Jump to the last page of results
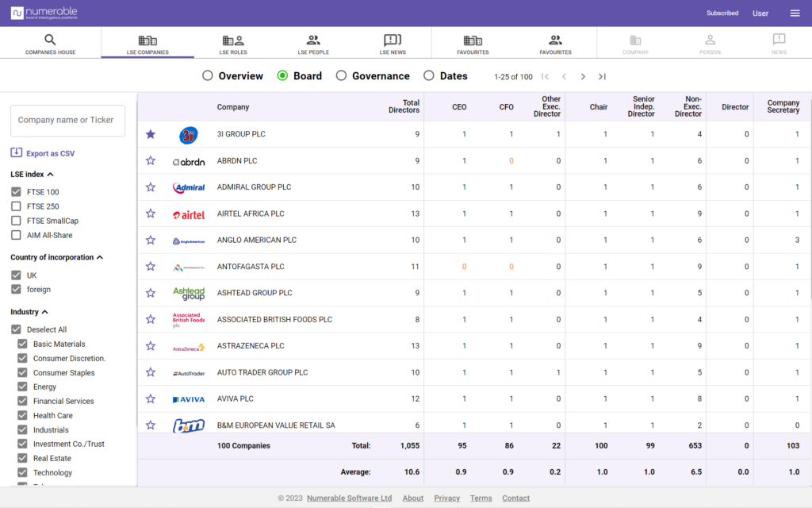The width and height of the screenshot is (812, 508). tap(602, 77)
